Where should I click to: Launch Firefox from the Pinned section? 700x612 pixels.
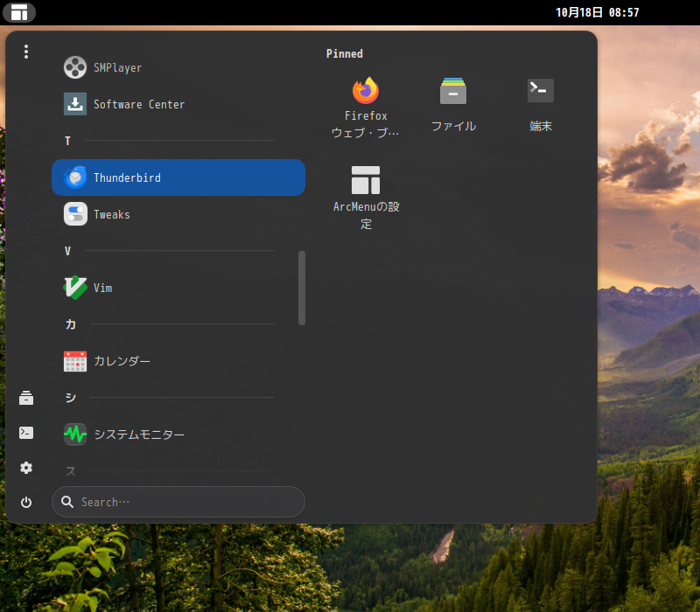click(366, 96)
